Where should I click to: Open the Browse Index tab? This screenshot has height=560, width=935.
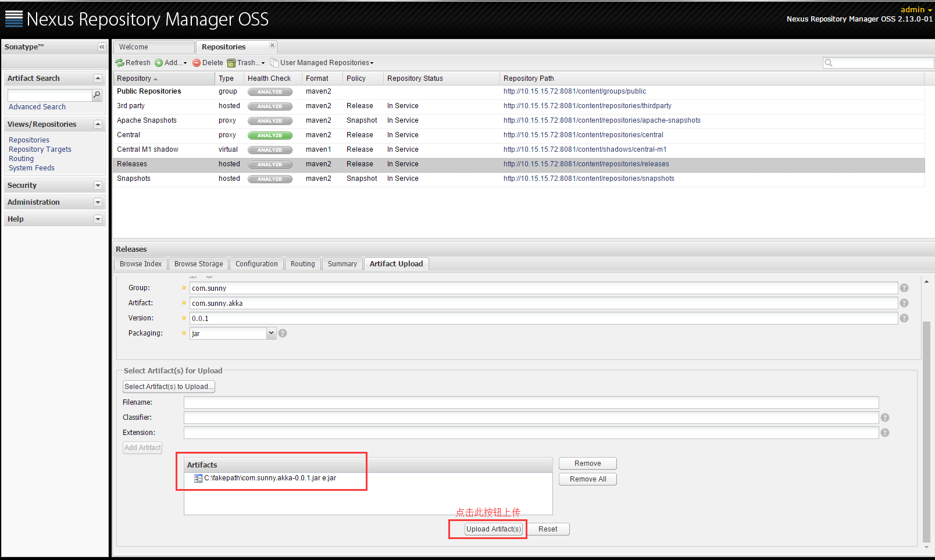[141, 264]
